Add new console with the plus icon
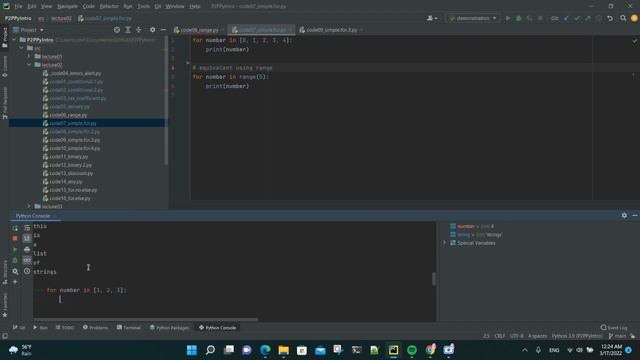The width and height of the screenshot is (640, 360). pyautogui.click(x=15, y=282)
